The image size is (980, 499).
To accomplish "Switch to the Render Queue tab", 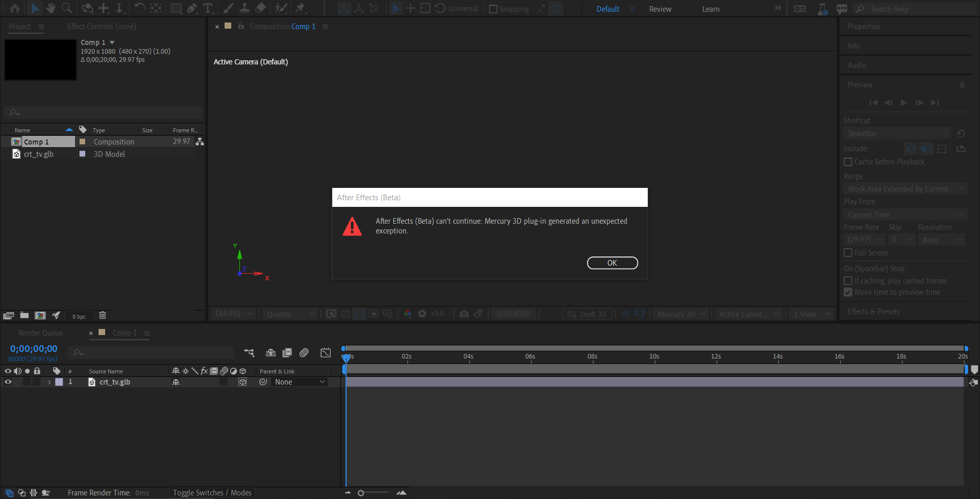I will click(40, 332).
